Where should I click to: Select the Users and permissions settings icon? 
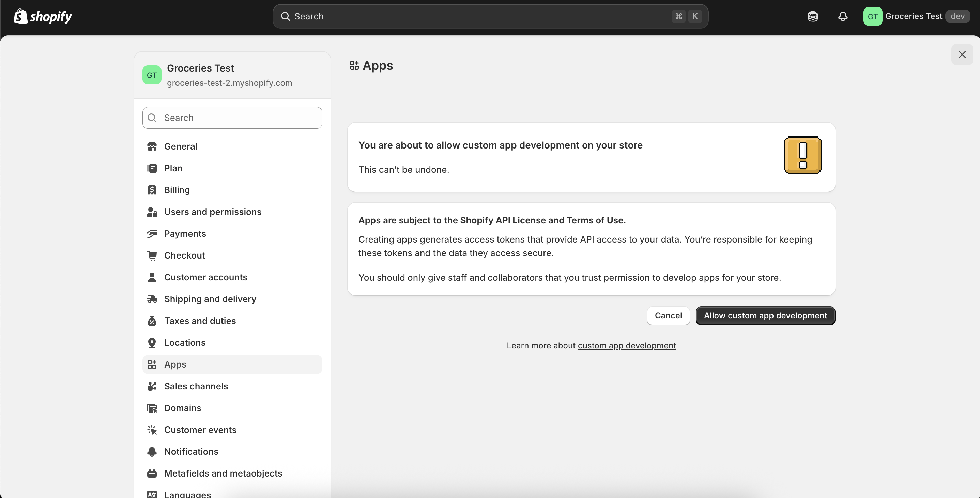pyautogui.click(x=152, y=212)
